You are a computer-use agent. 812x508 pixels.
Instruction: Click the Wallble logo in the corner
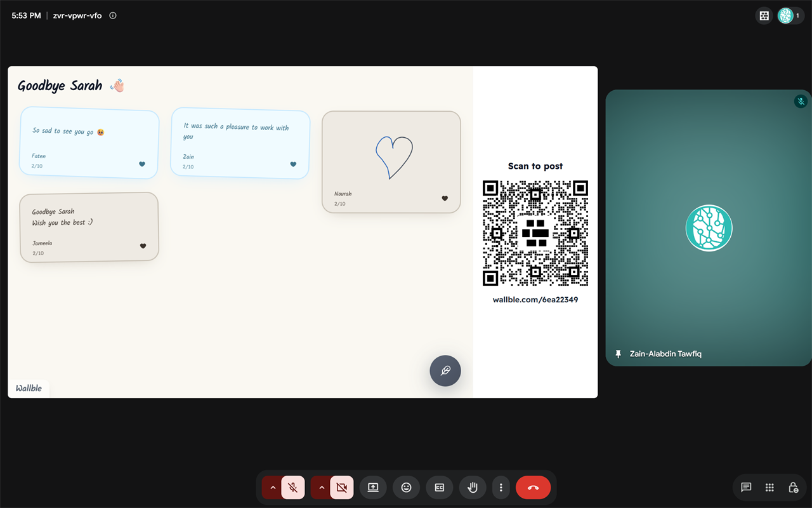click(29, 388)
